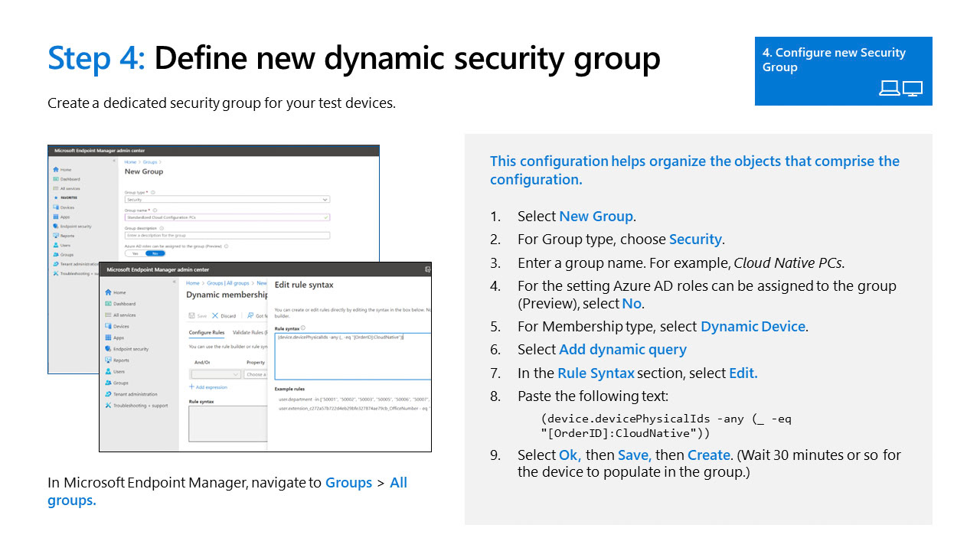Viewport: 980px width, 551px height.
Task: Switch to the Configure Rules tab
Action: click(207, 333)
